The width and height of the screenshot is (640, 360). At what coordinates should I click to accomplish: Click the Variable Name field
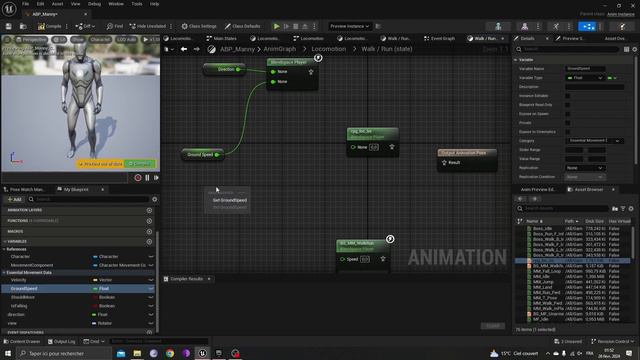(x=585, y=69)
